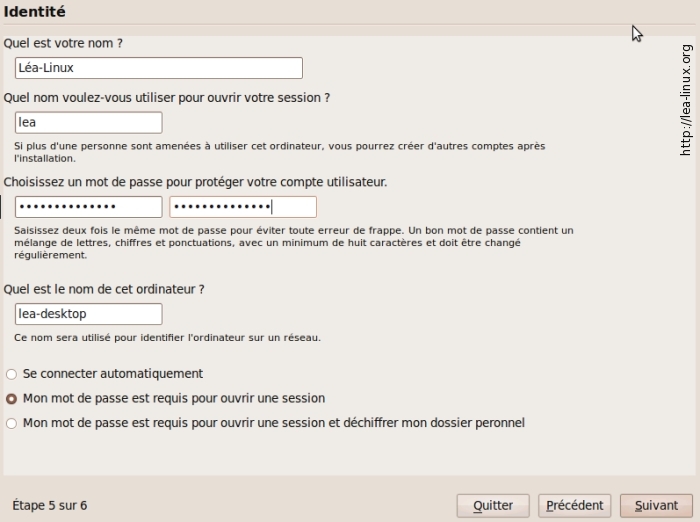Image resolution: width=700 pixels, height=522 pixels.
Task: Click the Étape 5 sur 6 indicator
Action: [x=50, y=505]
